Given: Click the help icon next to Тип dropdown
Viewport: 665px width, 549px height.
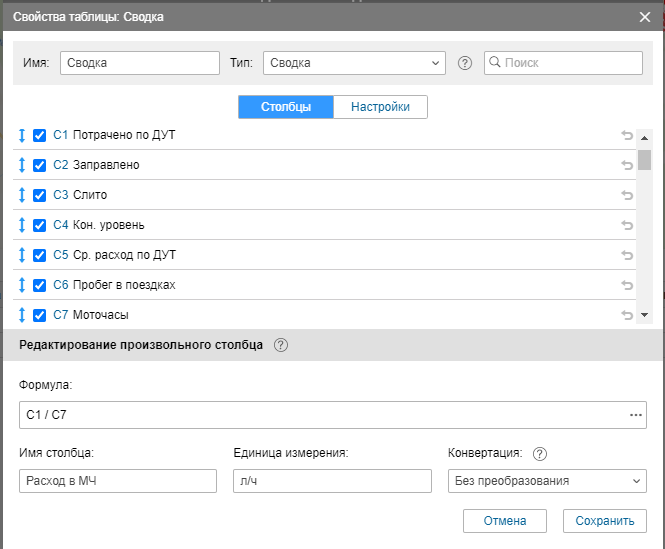Looking at the screenshot, I should [464, 63].
